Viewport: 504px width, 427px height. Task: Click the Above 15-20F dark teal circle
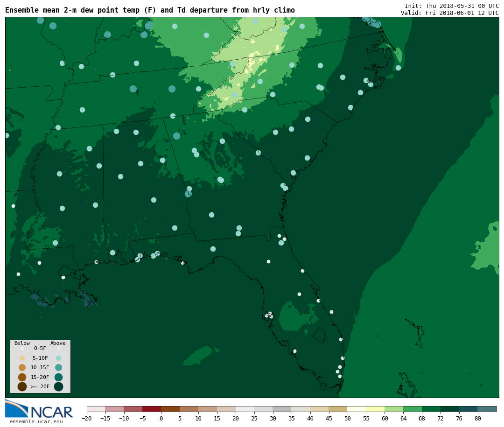pyautogui.click(x=58, y=377)
